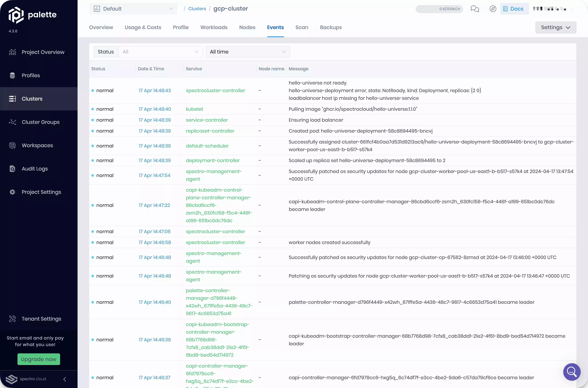This screenshot has height=388, width=588.
Task: Expand the Default project selector
Action: 133,9
